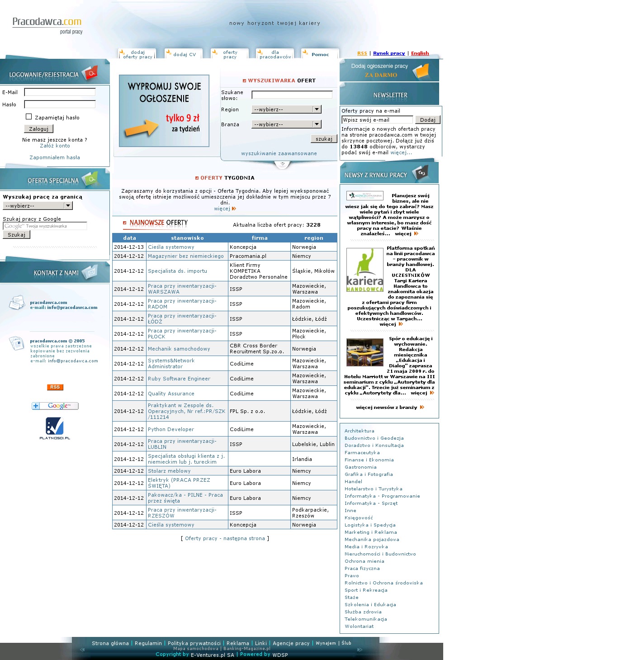Image resolution: width=644 pixels, height=660 pixels.
Task: Click the Pracodawca.com portal logo
Action: pyautogui.click(x=47, y=25)
